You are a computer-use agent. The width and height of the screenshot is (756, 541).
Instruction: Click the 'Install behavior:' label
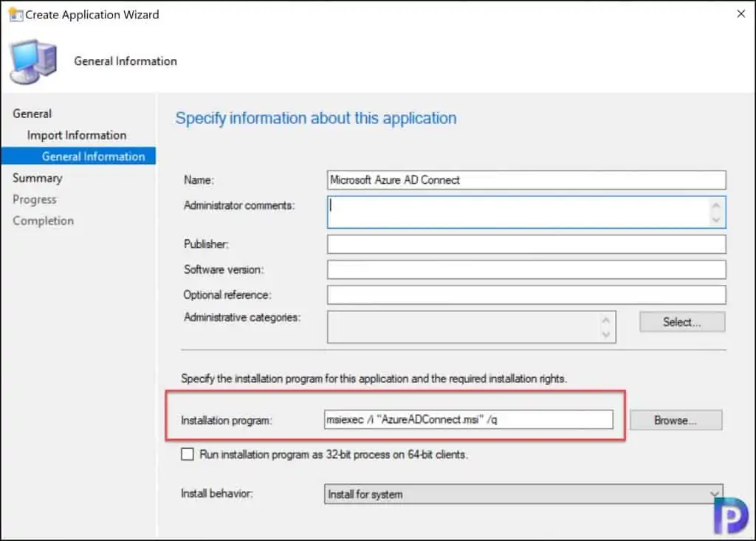pos(217,493)
